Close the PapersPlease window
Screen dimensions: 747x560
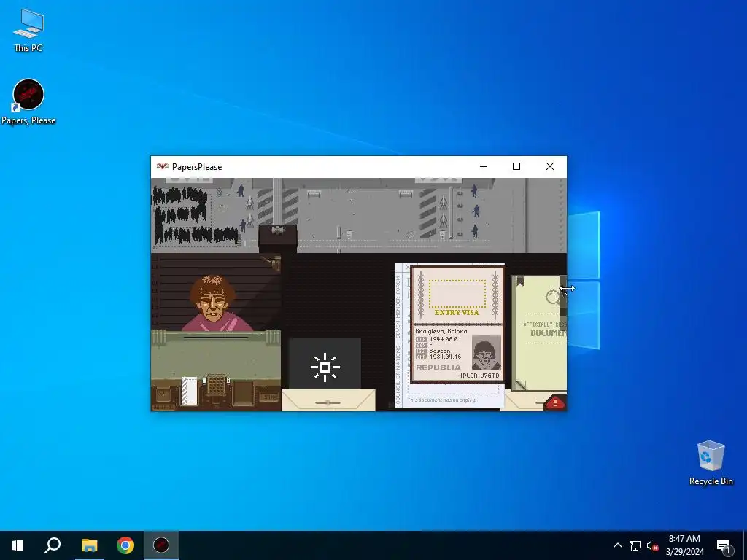click(550, 166)
